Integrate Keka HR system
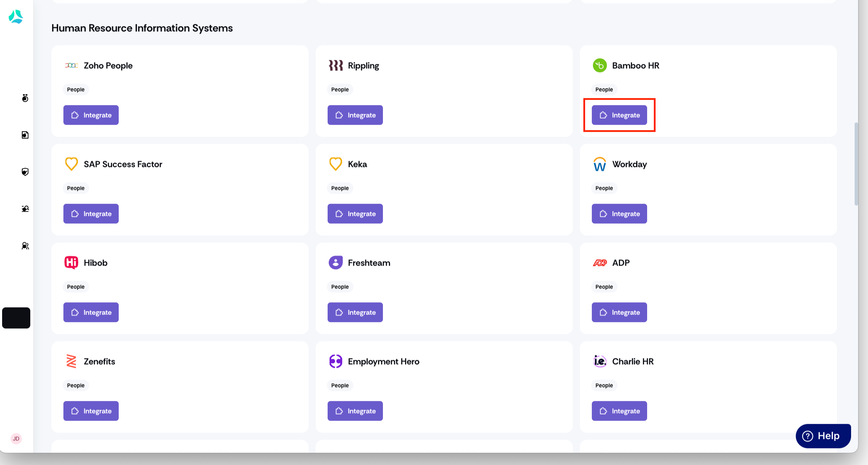Viewport: 868px width, 465px height. (x=355, y=213)
